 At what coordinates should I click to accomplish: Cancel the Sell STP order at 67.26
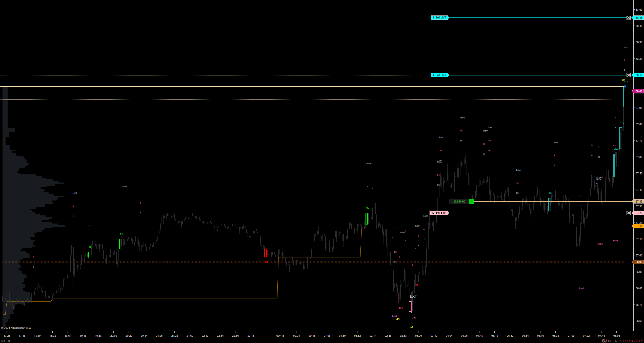pyautogui.click(x=629, y=213)
